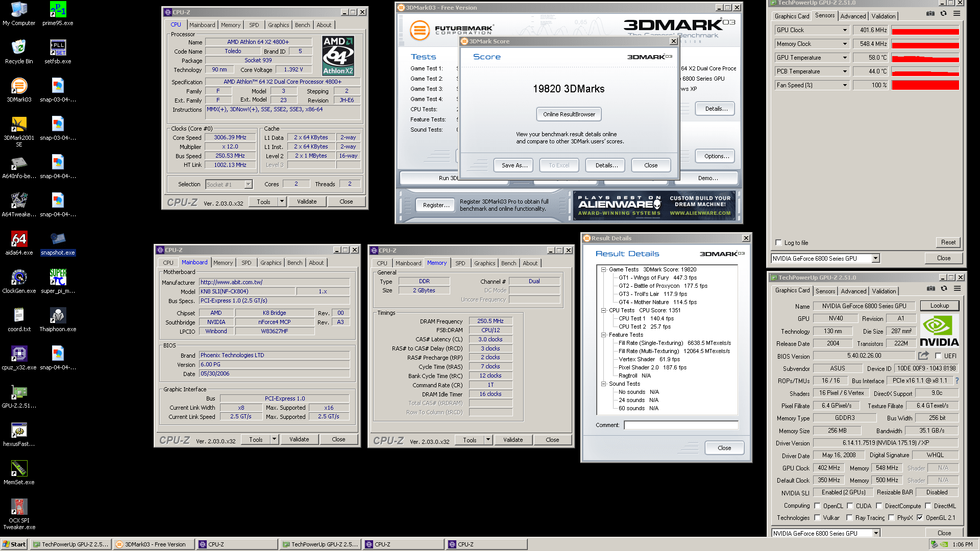Switch to Graphics tab in Mainboard CPU-Z window

click(271, 263)
